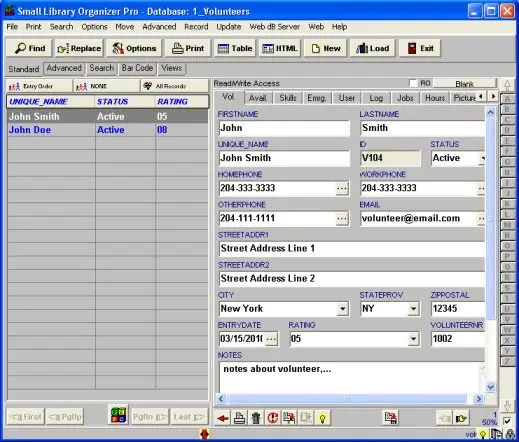Click the Find toolbar button
The image size is (519, 442).
click(x=30, y=48)
